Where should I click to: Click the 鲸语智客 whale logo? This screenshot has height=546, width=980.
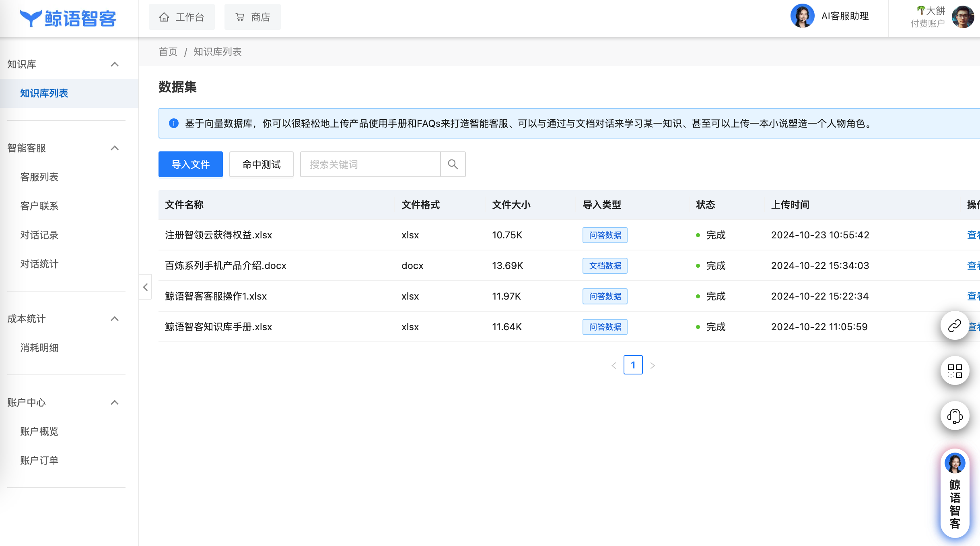(68, 18)
